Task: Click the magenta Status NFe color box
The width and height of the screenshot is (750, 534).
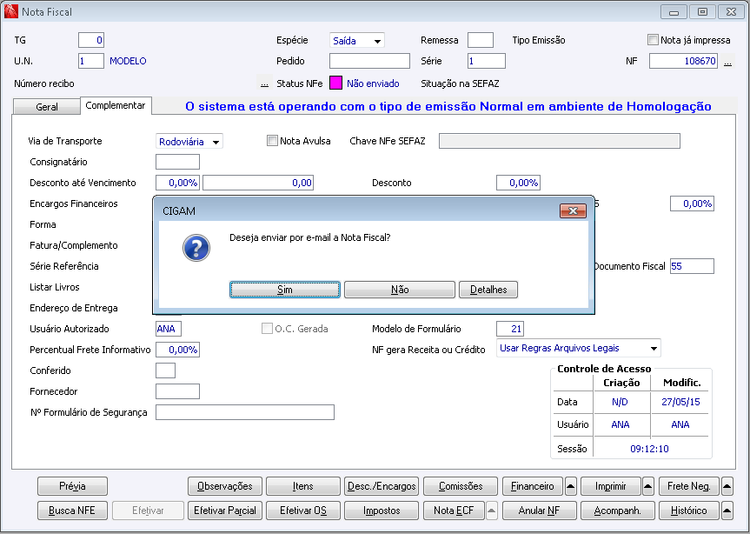Action: [x=336, y=83]
